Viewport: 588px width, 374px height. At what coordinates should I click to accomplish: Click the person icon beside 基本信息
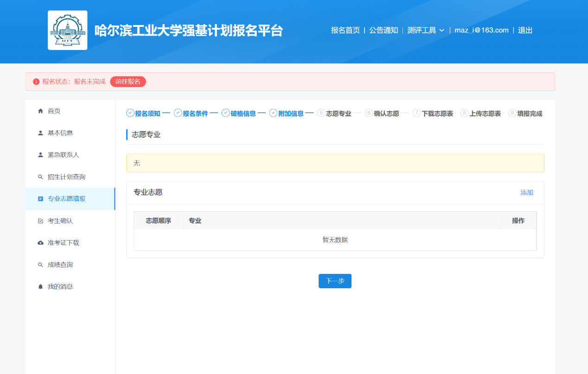[40, 133]
